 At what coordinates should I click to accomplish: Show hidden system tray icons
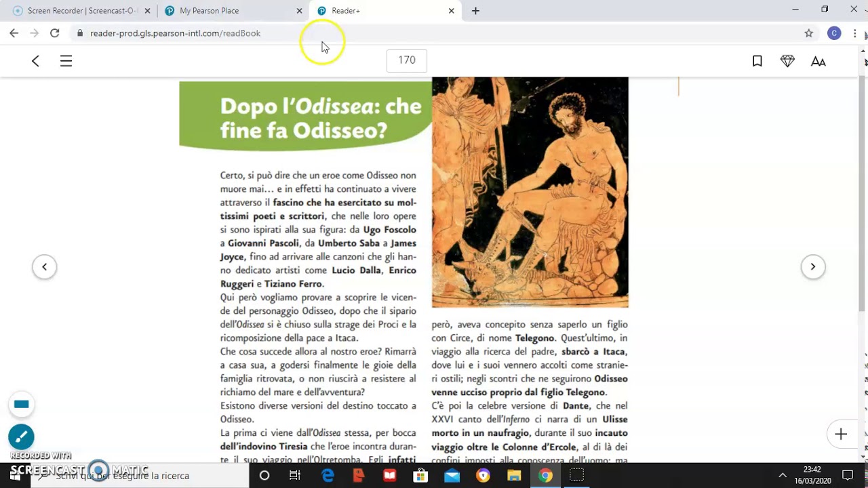point(782,476)
